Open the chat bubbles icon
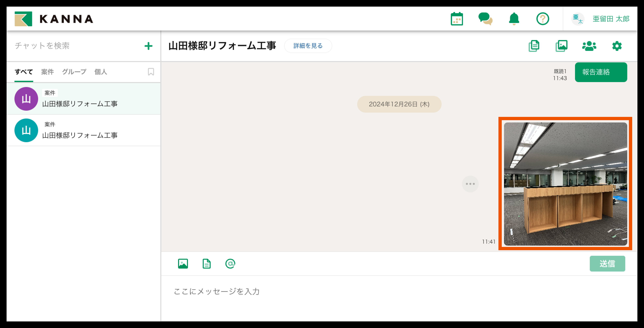 [x=485, y=19]
